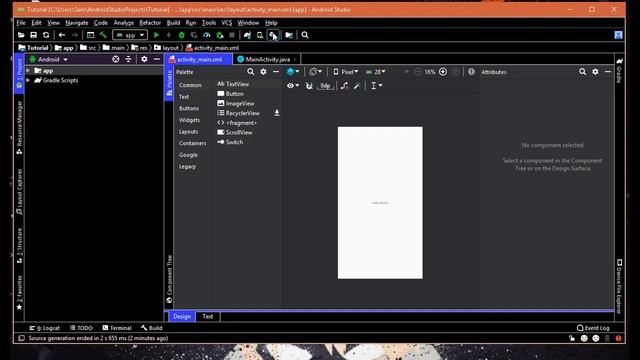Open the view options eye dropdown
Viewport: 640px width, 360px height.
[x=293, y=86]
